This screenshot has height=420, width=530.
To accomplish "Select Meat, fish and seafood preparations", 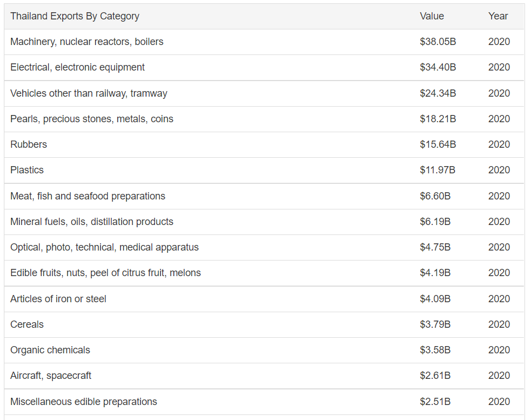I will pos(88,196).
